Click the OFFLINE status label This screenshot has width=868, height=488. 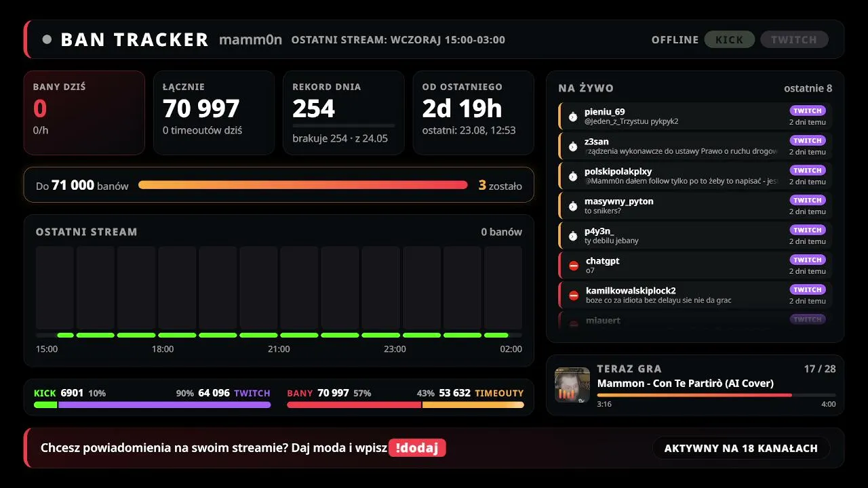[x=675, y=40]
